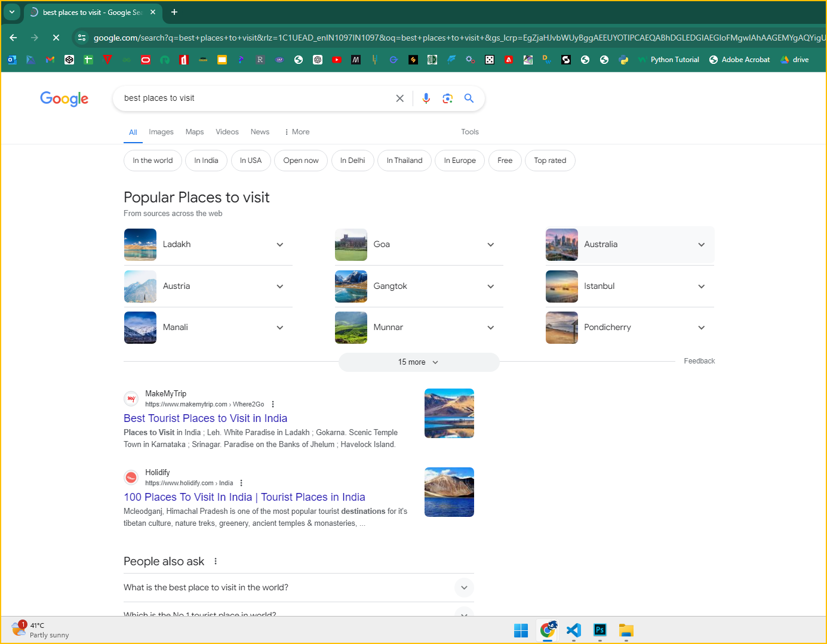Click the blue search magnifier icon
The height and width of the screenshot is (644, 827).
click(x=469, y=98)
